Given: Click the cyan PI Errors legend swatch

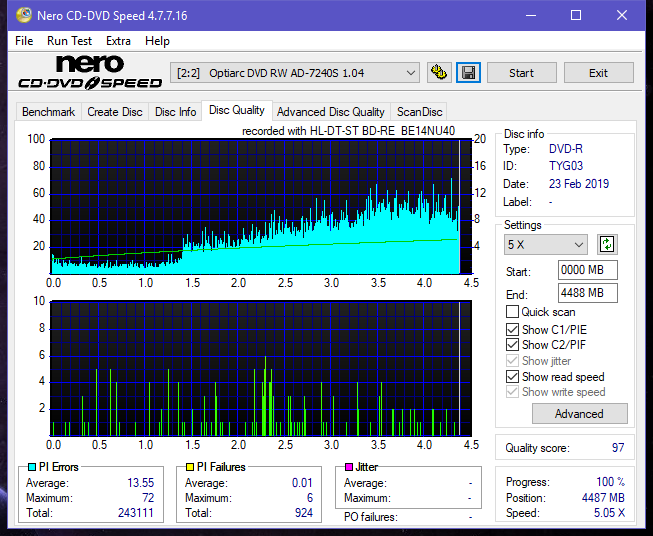Looking at the screenshot, I should click(32, 467).
